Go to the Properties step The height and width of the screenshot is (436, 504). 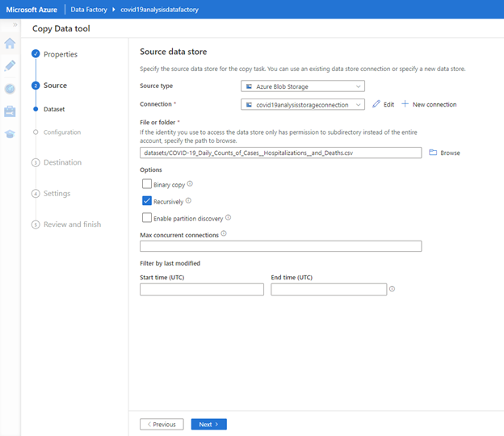pos(61,54)
